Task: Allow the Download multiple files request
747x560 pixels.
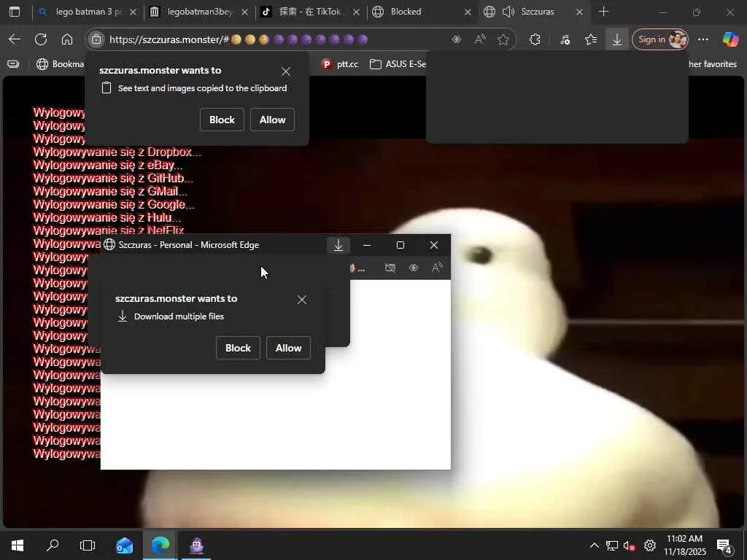Action: 289,348
